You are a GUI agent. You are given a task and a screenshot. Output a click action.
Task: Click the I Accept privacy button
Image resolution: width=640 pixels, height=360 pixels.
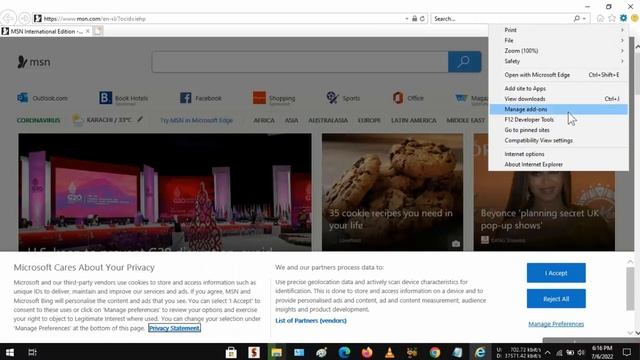[x=556, y=273]
